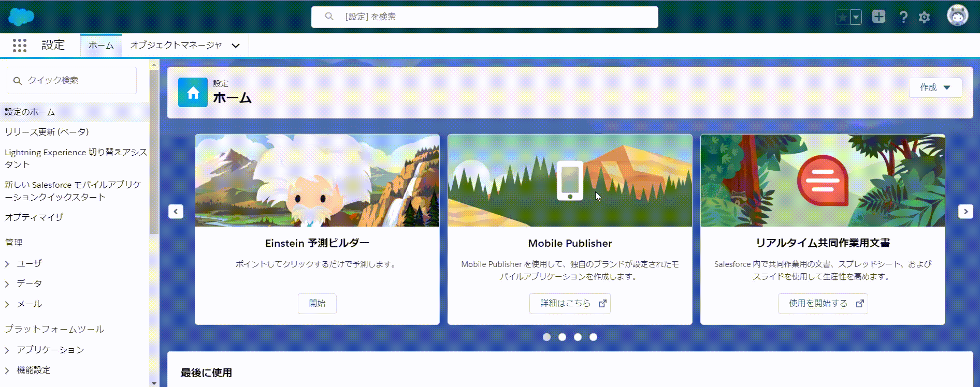Image resolution: width=980 pixels, height=387 pixels.
Task: Open the help question mark icon
Action: tap(903, 17)
